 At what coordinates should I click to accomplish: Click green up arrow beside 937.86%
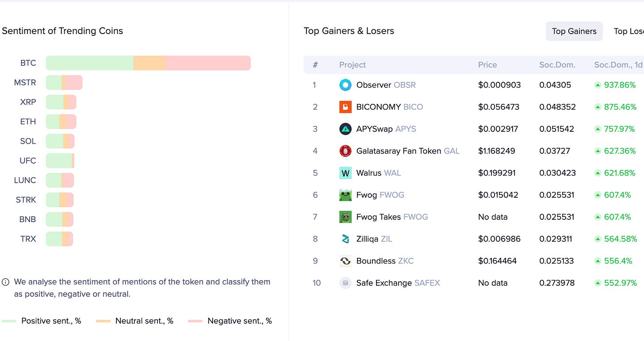(x=598, y=85)
